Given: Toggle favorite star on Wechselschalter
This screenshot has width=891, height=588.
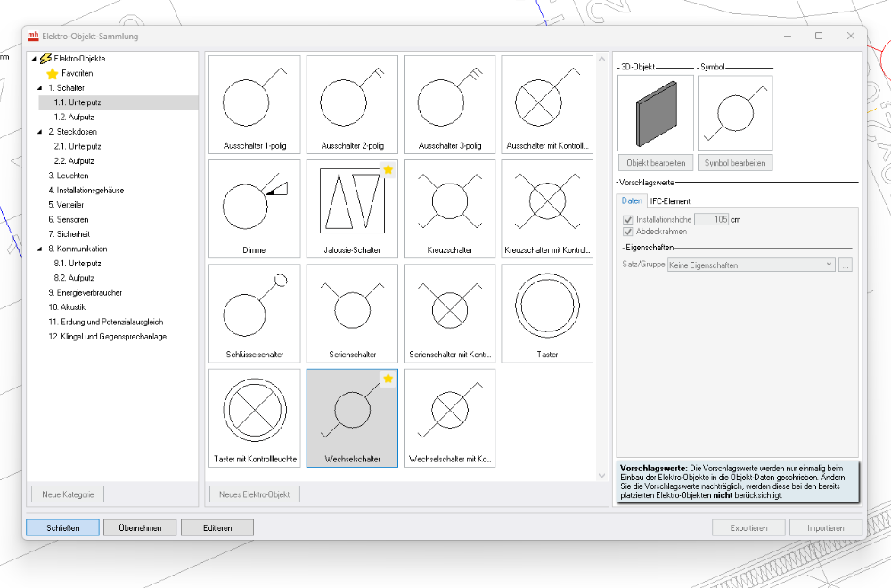Looking at the screenshot, I should [388, 379].
